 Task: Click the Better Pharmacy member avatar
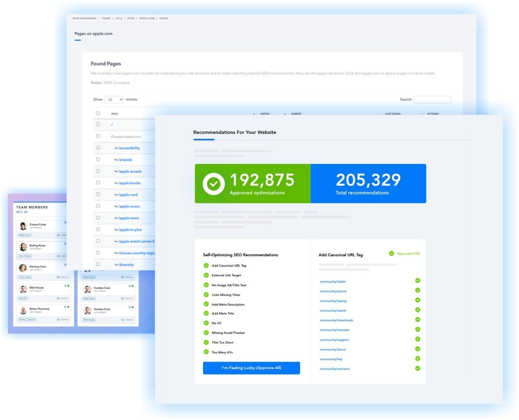pyautogui.click(x=23, y=310)
